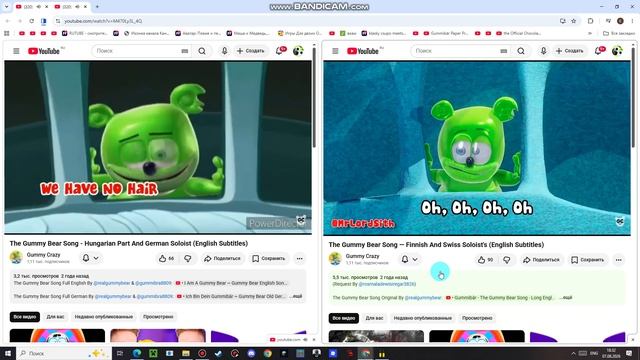Click 'Поделиться' under Hungarian Part video

(x=222, y=258)
